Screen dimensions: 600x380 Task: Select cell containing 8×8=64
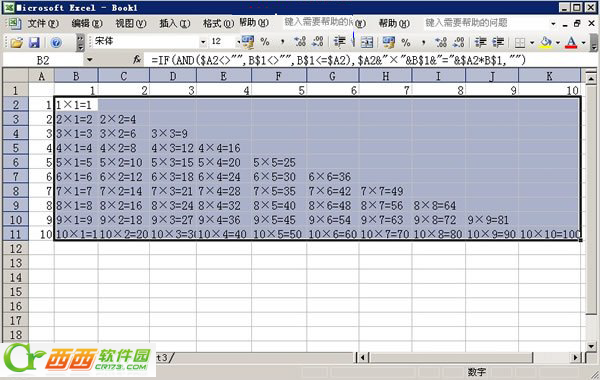click(x=439, y=205)
